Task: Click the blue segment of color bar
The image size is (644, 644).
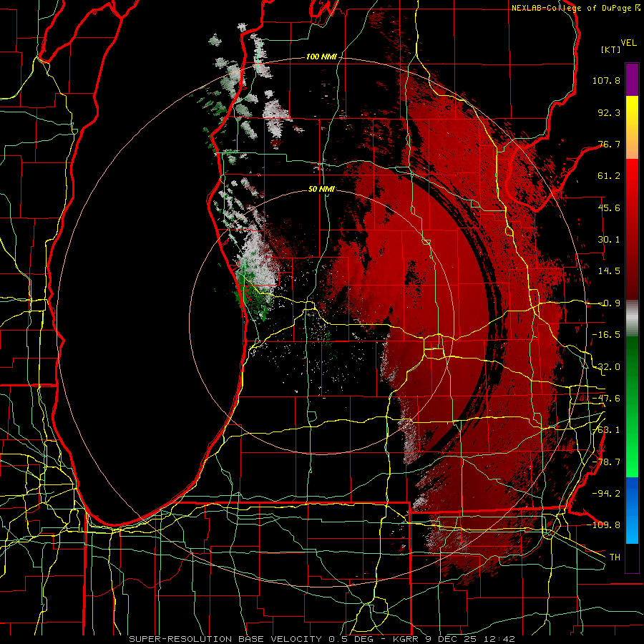Action: point(632,510)
